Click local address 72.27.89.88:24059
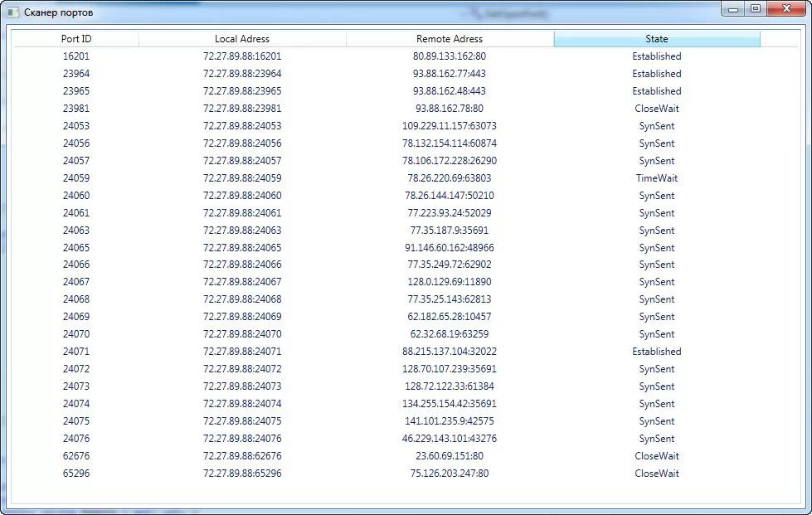 [x=242, y=178]
